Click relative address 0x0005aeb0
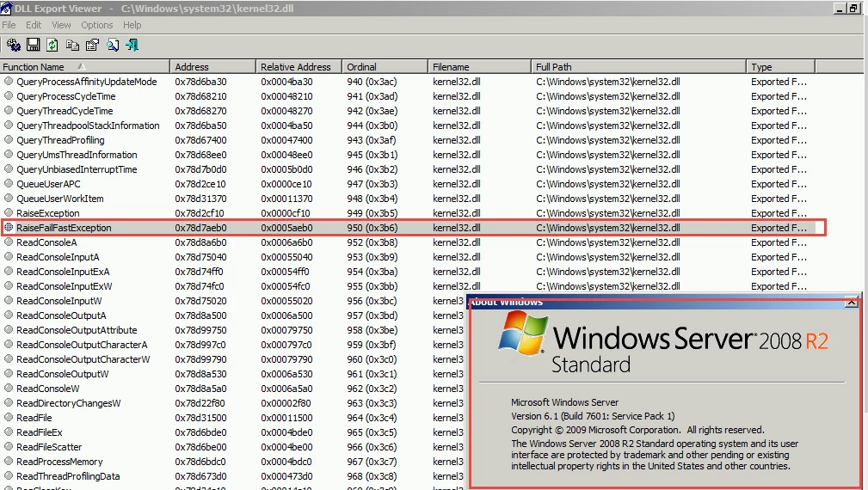This screenshot has height=490, width=868. pyautogui.click(x=286, y=228)
